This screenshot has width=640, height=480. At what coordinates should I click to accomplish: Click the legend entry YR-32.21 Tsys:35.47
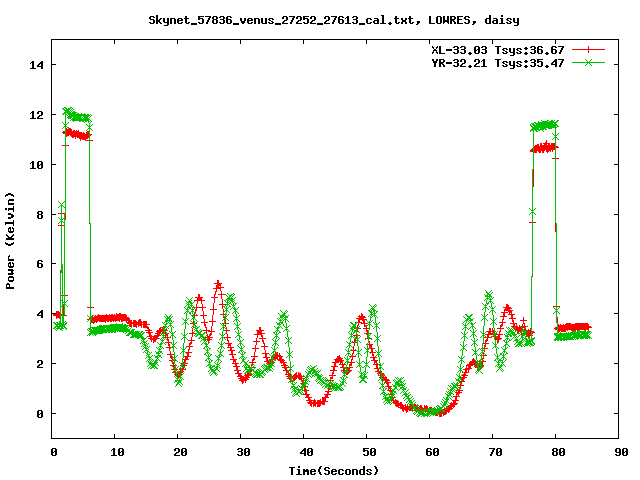click(x=498, y=63)
